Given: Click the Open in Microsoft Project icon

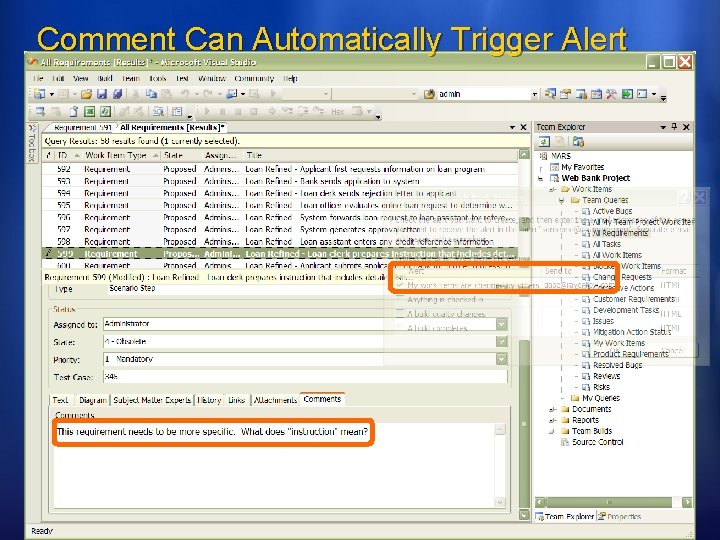Looking at the screenshot, I should point(106,111).
